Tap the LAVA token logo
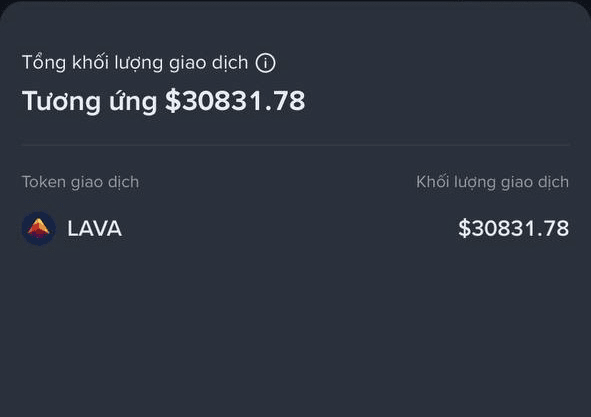Viewport: 591px width, 417px height. [x=39, y=228]
